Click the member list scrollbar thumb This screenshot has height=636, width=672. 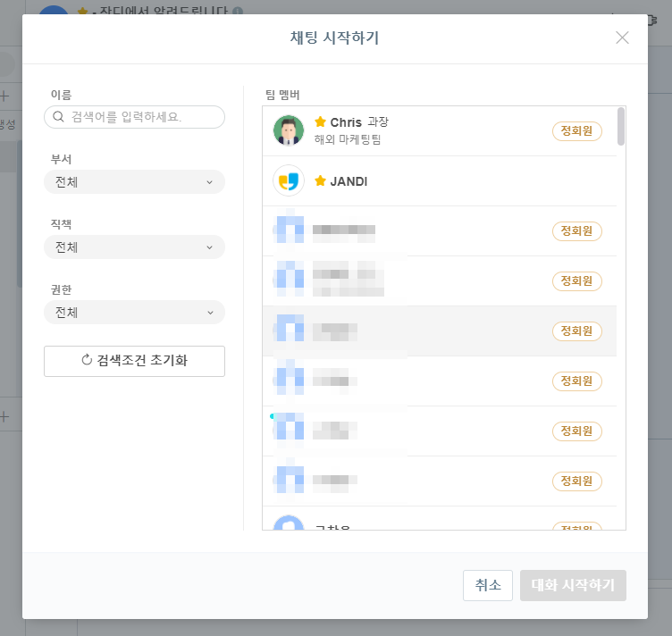621,126
